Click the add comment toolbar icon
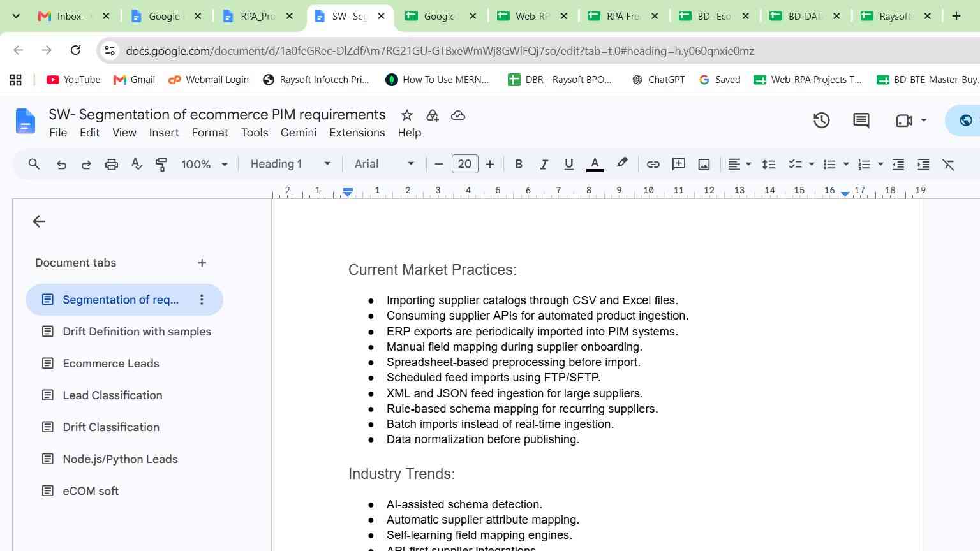The width and height of the screenshot is (980, 551). tap(679, 165)
